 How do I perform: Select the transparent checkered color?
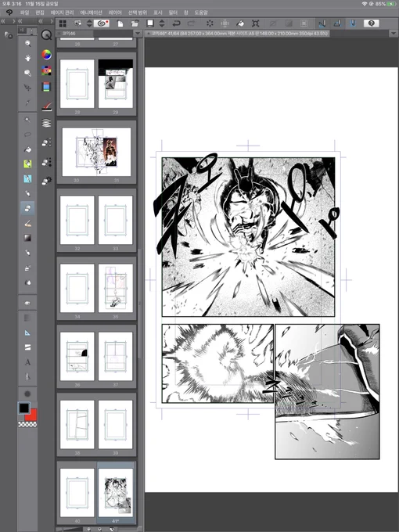tap(27, 425)
